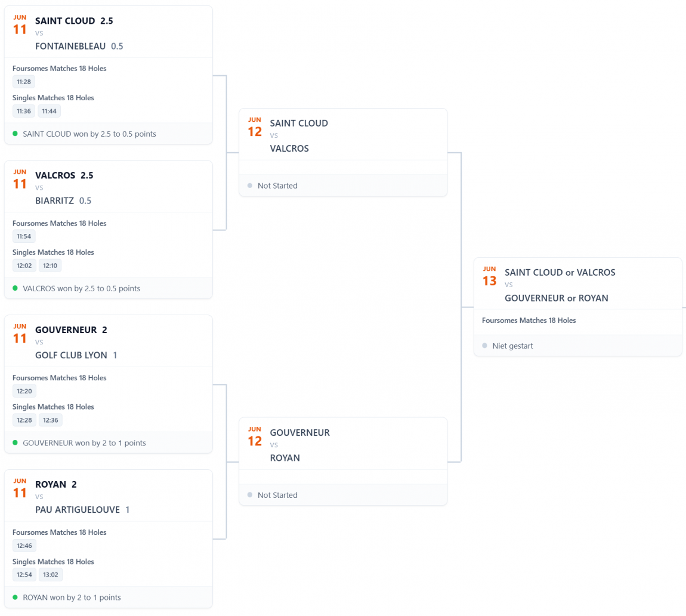Open the JUN 12 SAINT CLOUD vs VALCROS card
The image size is (686, 616).
click(x=343, y=152)
